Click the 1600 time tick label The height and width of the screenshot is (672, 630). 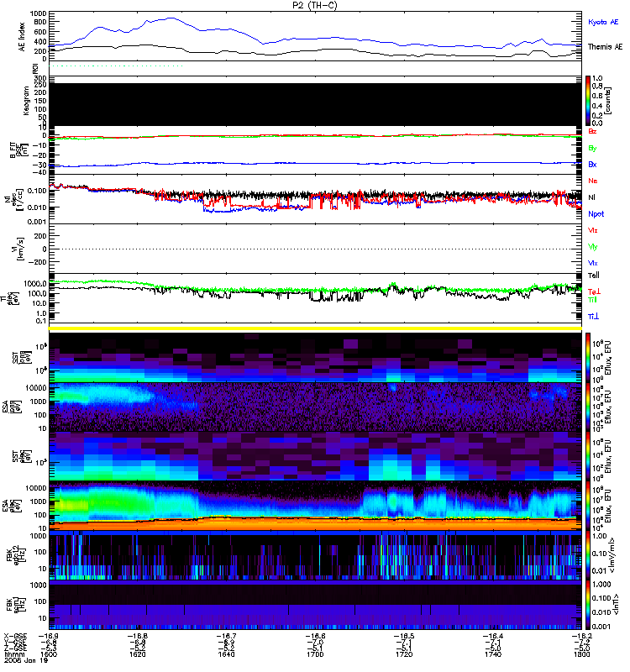[49, 654]
